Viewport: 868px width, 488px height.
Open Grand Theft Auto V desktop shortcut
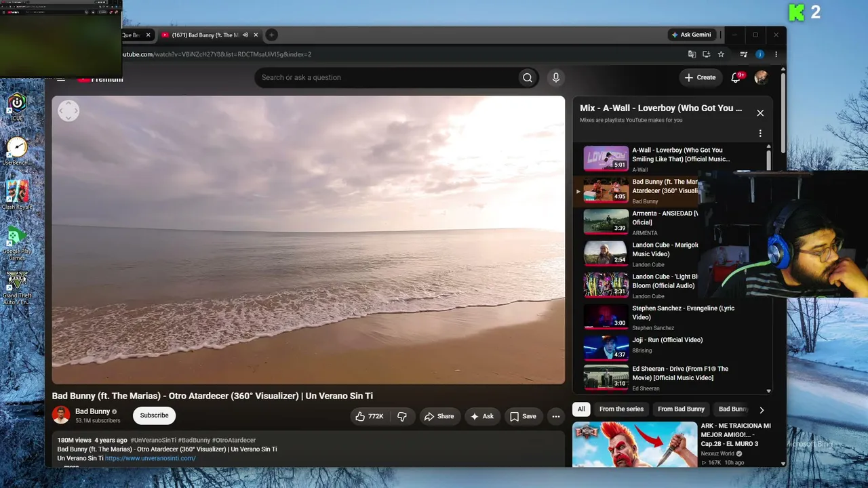17,287
